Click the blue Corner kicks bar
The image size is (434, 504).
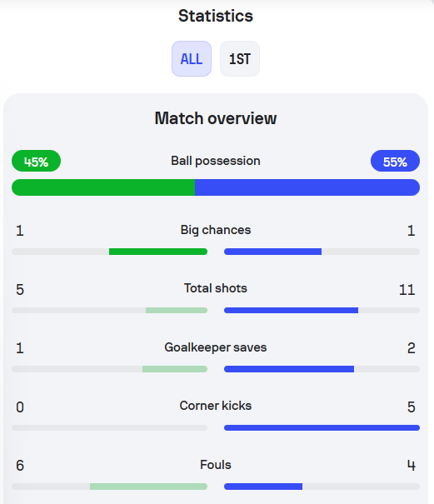tap(322, 428)
